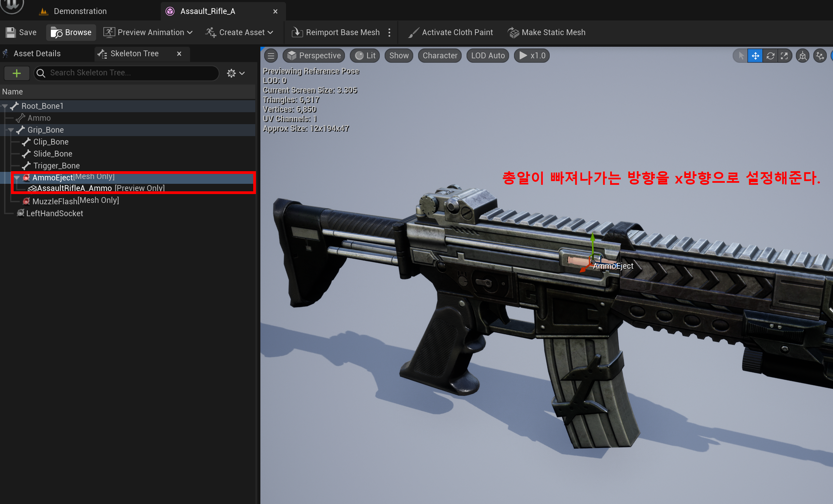Click the viewport hamburger options menu

coord(271,56)
